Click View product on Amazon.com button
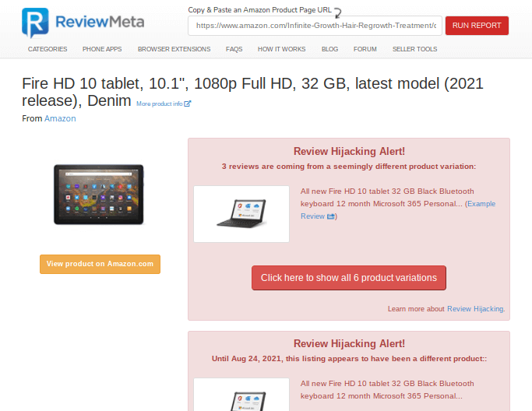The width and height of the screenshot is (532, 411). click(100, 264)
